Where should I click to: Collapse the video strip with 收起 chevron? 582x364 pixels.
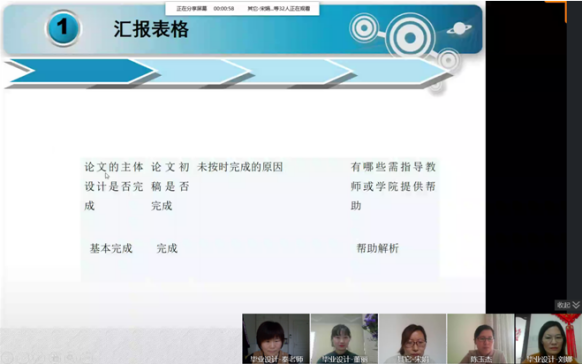click(x=568, y=305)
